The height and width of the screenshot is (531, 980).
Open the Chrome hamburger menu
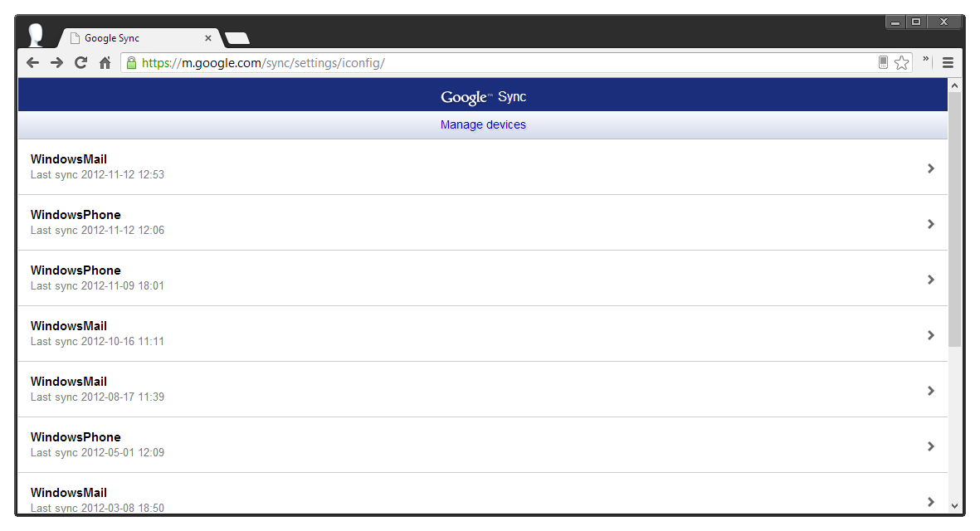[x=948, y=63]
